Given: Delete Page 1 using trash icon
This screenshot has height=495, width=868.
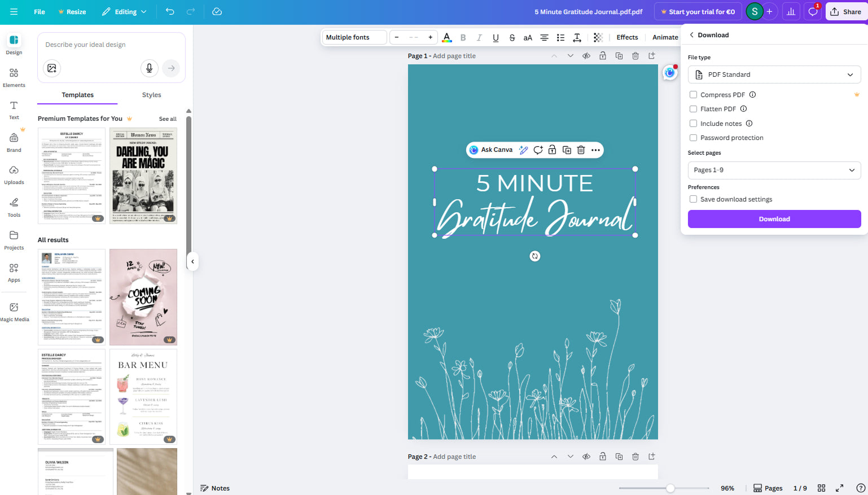Looking at the screenshot, I should (635, 56).
